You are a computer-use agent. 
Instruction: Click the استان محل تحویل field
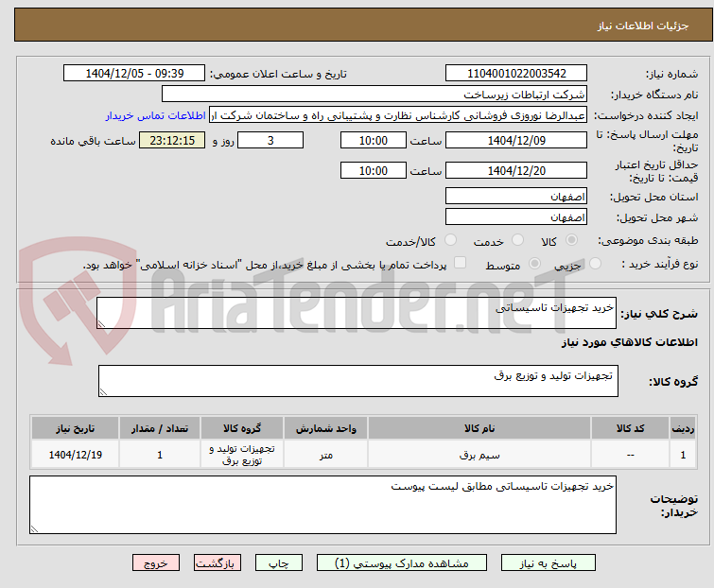coord(516,196)
